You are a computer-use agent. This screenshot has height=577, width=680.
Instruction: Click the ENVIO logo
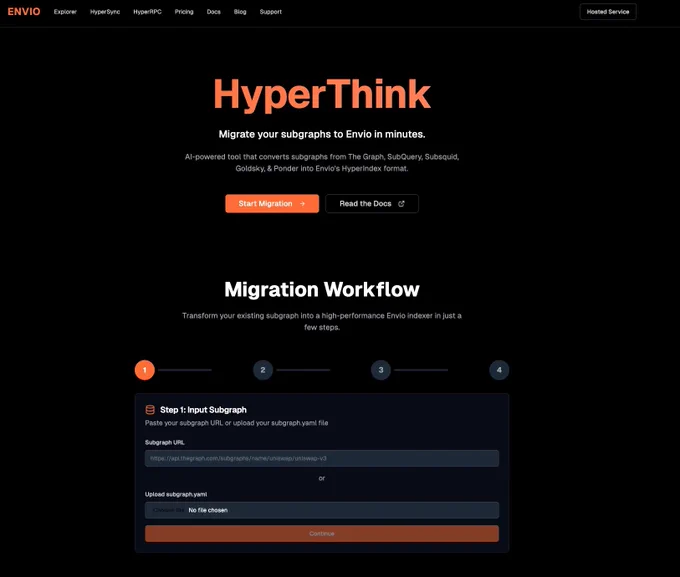(24, 12)
